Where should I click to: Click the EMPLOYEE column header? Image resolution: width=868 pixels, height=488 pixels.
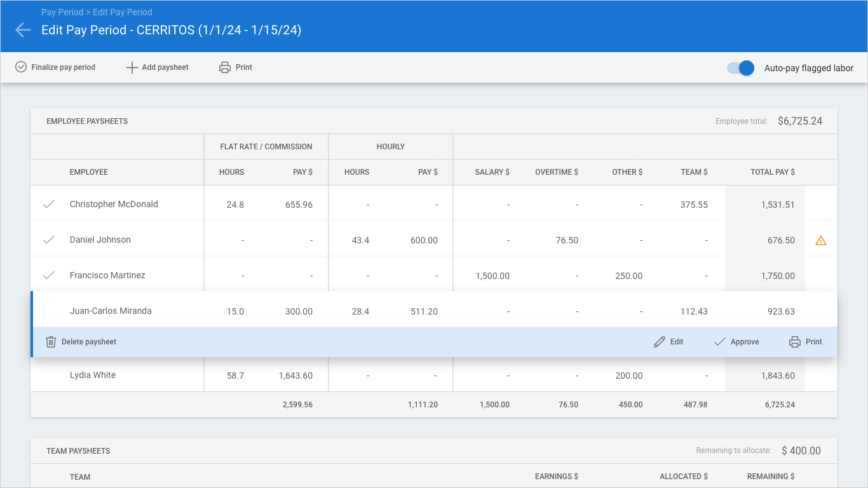pos(89,172)
